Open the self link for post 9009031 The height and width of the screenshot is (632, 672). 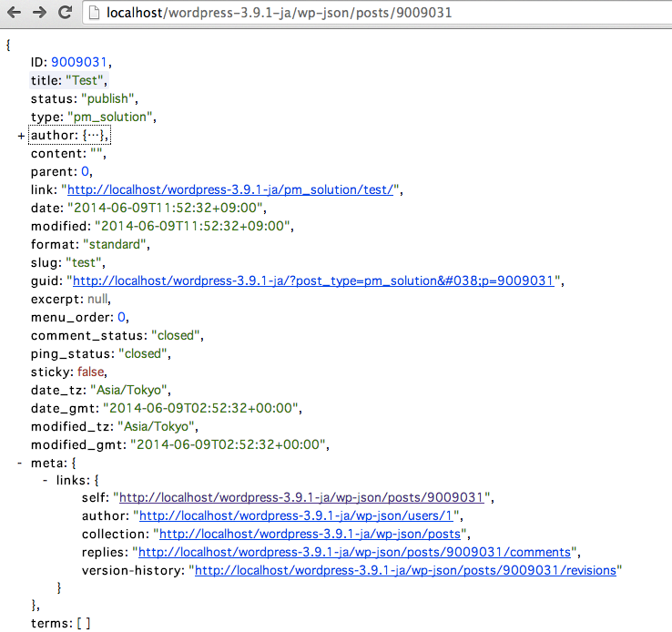(x=301, y=498)
